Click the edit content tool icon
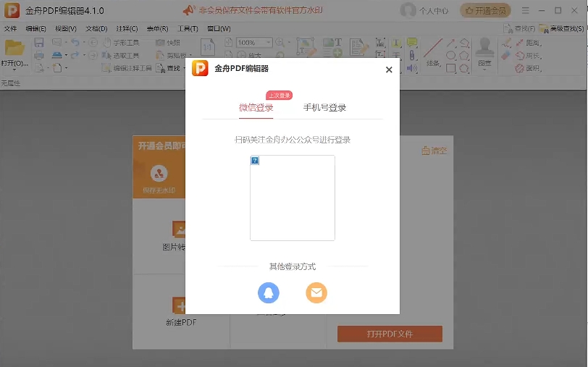Screen dimensions: 588x367 [x=306, y=47]
